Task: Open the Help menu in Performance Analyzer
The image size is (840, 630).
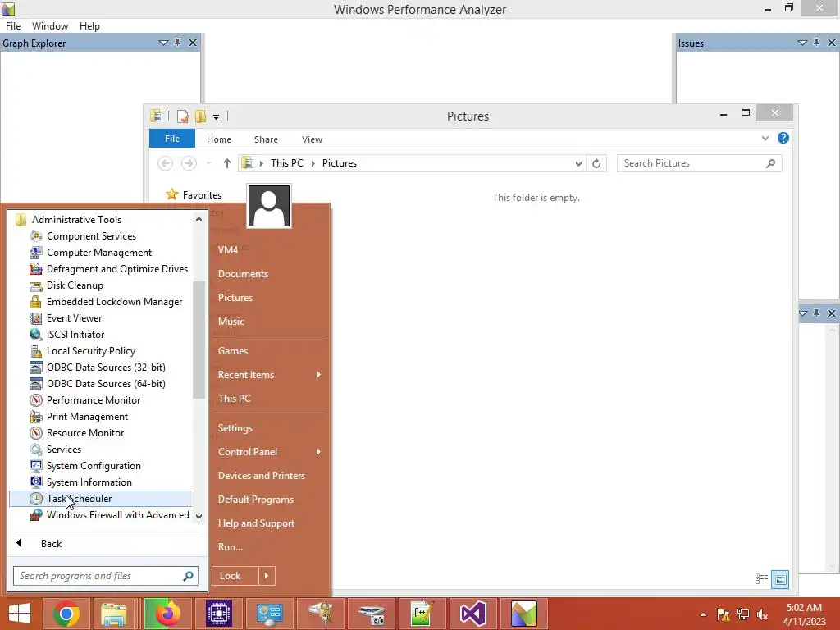Action: (x=89, y=26)
